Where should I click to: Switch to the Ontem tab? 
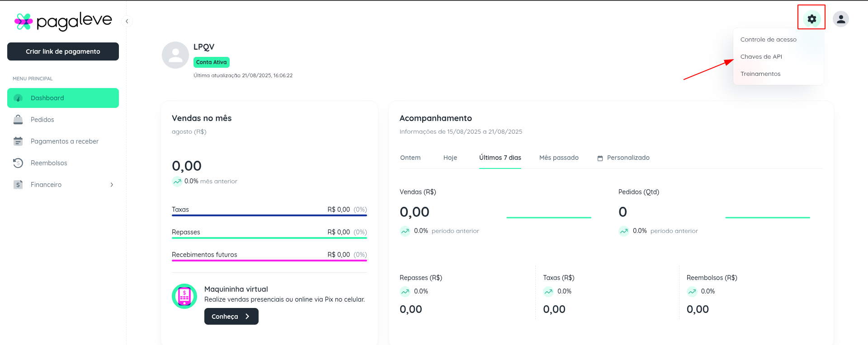tap(410, 158)
